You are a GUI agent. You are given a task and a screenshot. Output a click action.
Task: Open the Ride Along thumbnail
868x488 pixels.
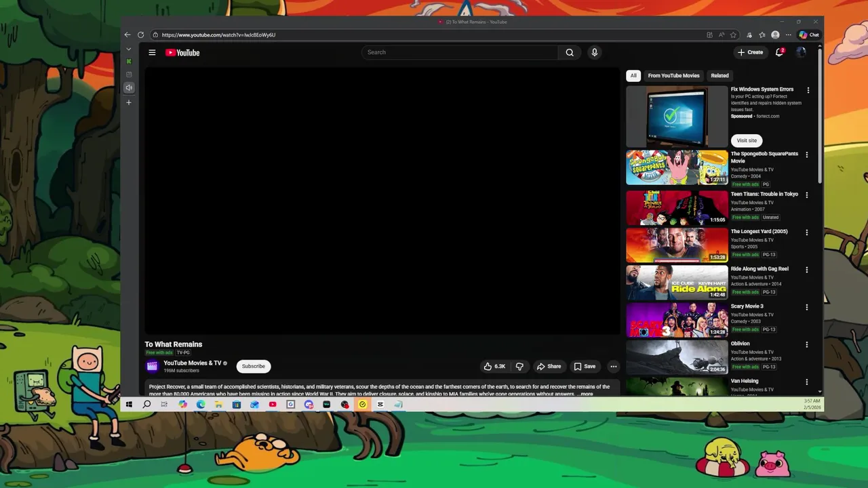click(x=677, y=282)
